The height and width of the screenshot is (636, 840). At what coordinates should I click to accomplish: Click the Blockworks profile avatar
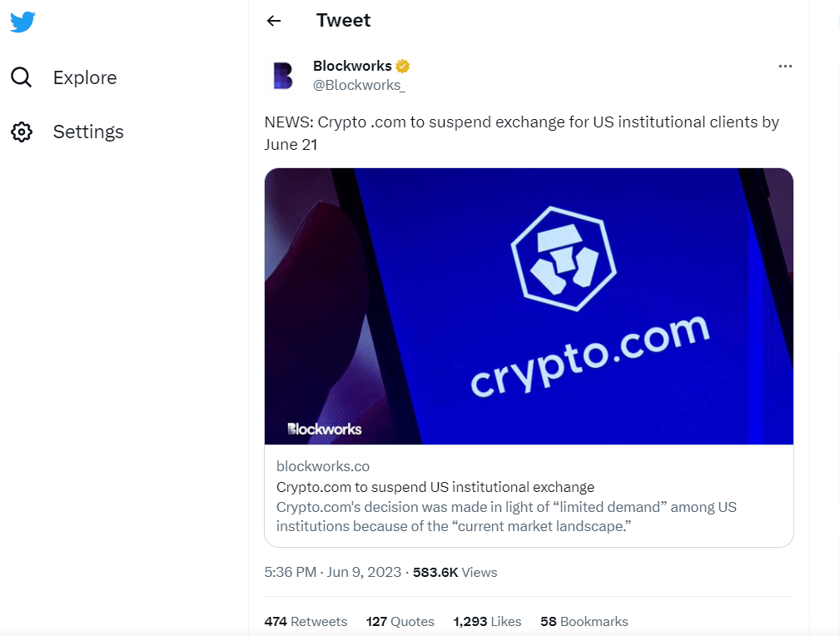283,76
